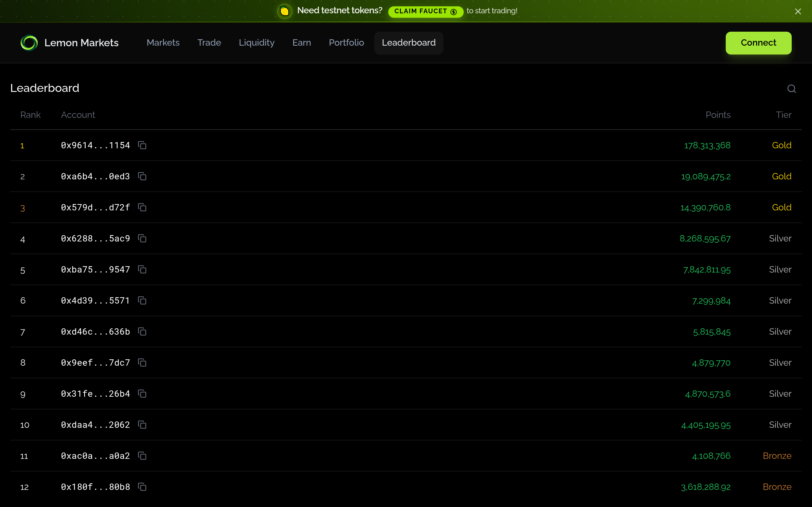The width and height of the screenshot is (812, 507).
Task: Click the lemon icon in the top banner
Action: point(284,11)
